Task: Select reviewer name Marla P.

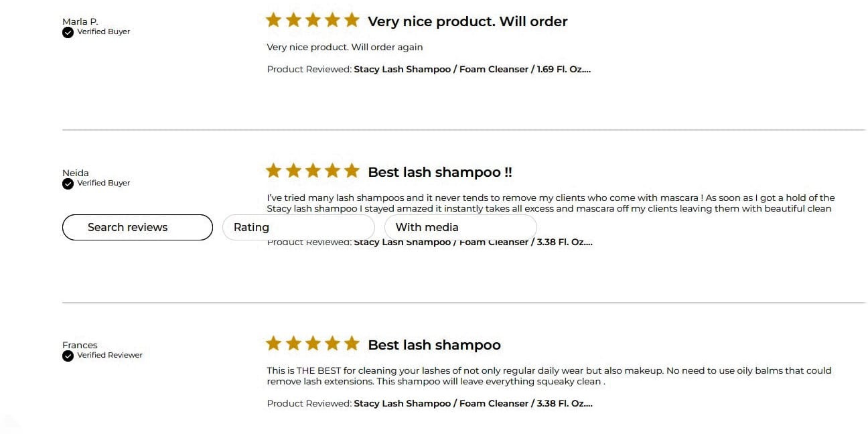Action: click(80, 21)
